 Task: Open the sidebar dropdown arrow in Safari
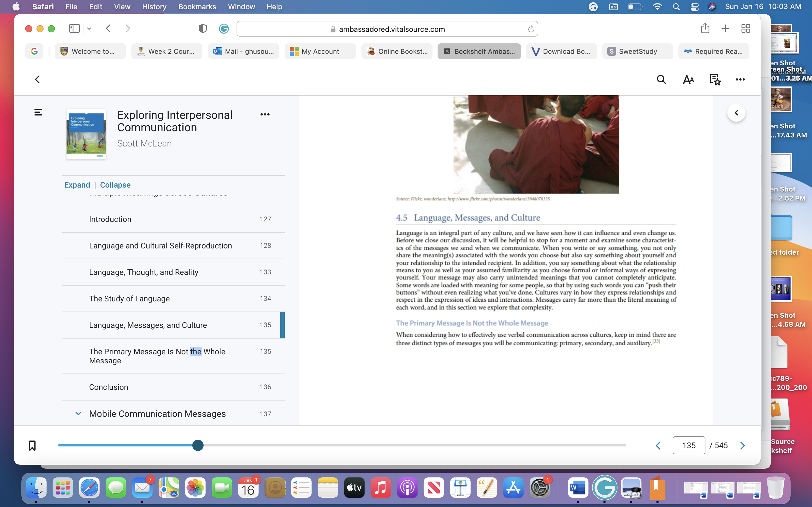(89, 29)
